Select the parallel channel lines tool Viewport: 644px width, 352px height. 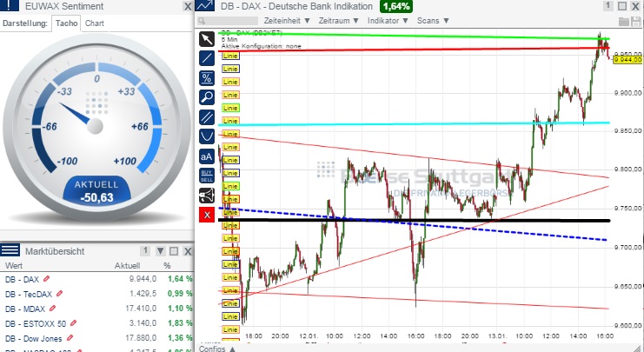[x=207, y=117]
